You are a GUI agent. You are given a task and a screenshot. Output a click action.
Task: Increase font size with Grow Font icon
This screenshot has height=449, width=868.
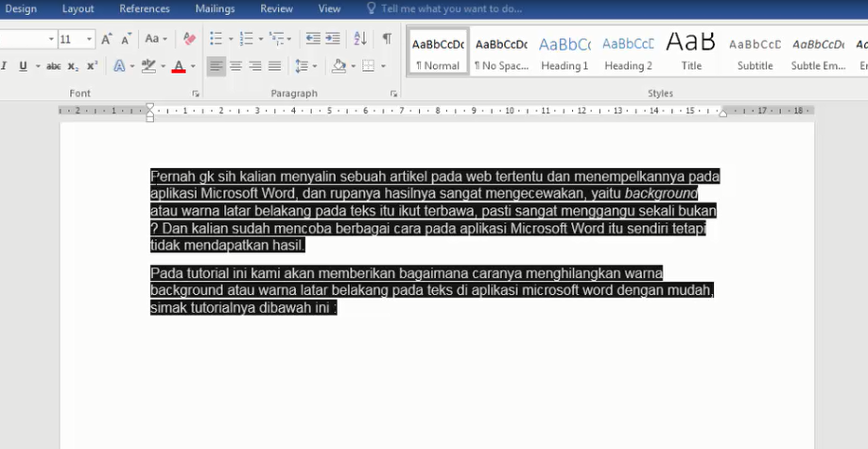point(106,39)
